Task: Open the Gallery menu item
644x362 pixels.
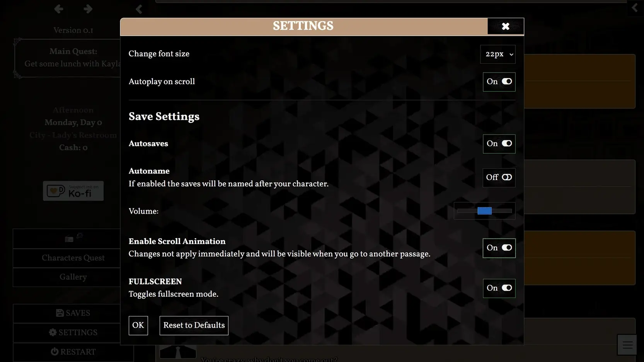Action: (73, 277)
